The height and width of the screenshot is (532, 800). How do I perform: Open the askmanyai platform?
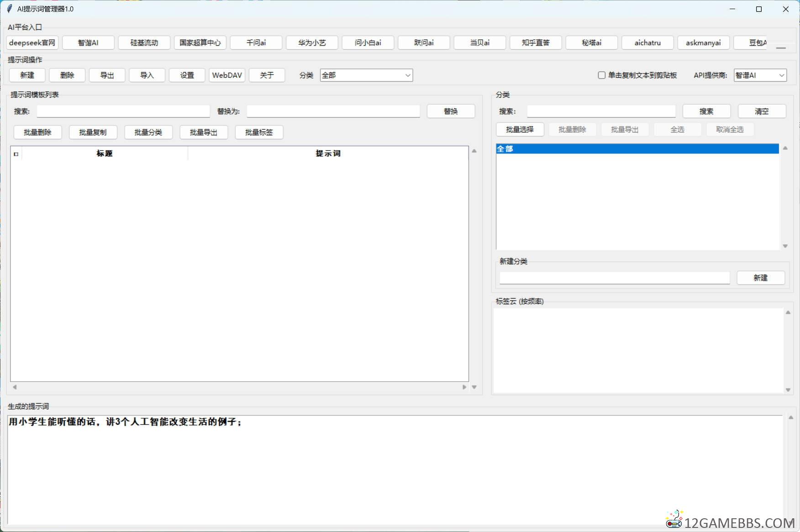[x=704, y=42]
